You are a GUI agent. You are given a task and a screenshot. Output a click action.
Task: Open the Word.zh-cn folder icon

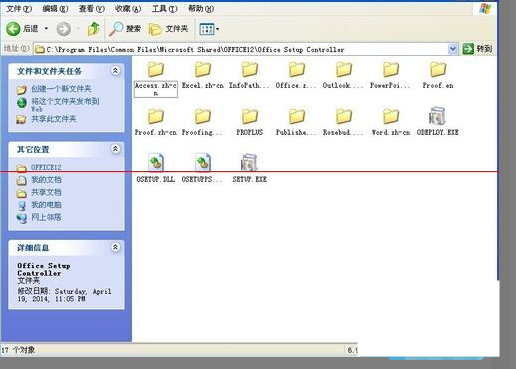(x=391, y=116)
